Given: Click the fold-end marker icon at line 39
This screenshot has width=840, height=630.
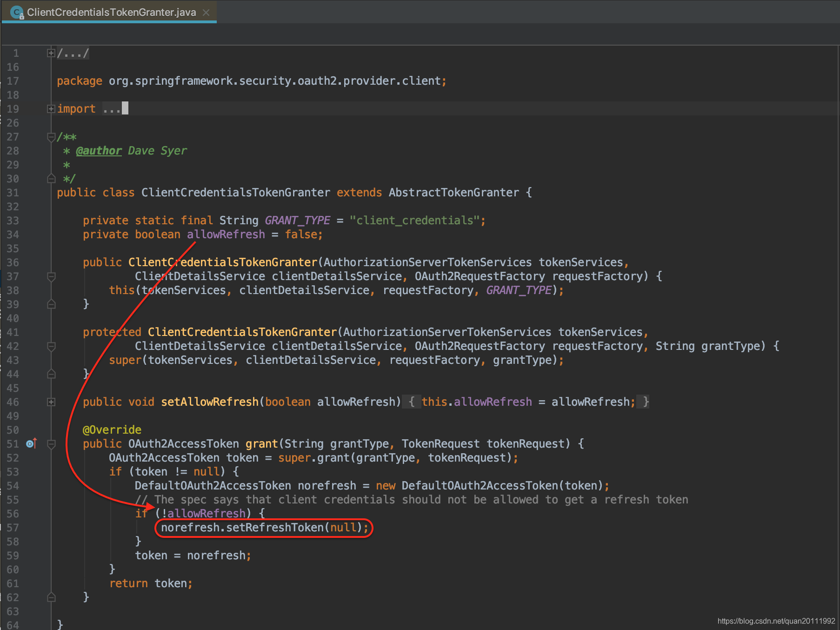Looking at the screenshot, I should click(x=51, y=304).
